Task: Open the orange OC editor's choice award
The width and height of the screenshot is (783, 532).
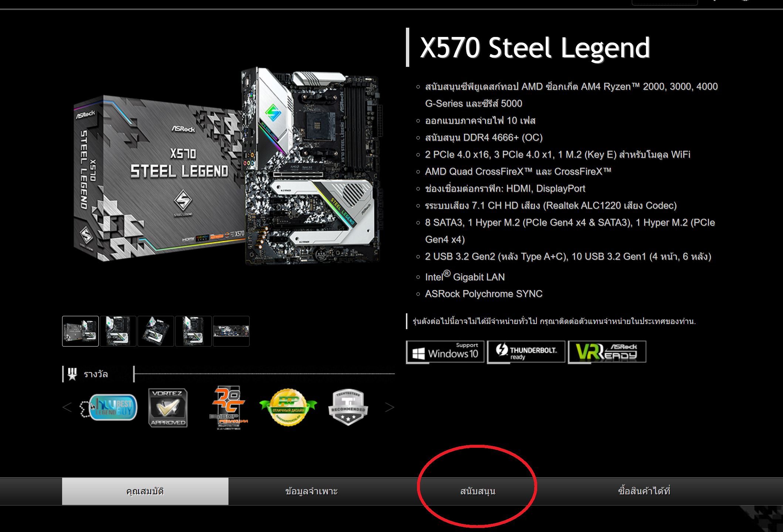Action: coord(228,407)
